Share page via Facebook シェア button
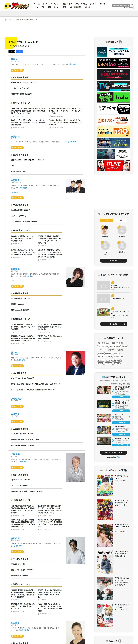138x644 pixels. [20, 52]
